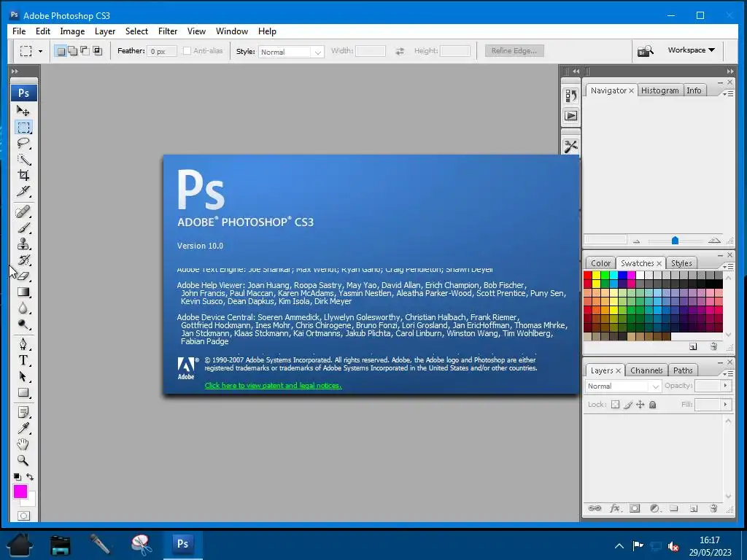Select the Rectangle shape tool
747x560 pixels.
pos(23,393)
